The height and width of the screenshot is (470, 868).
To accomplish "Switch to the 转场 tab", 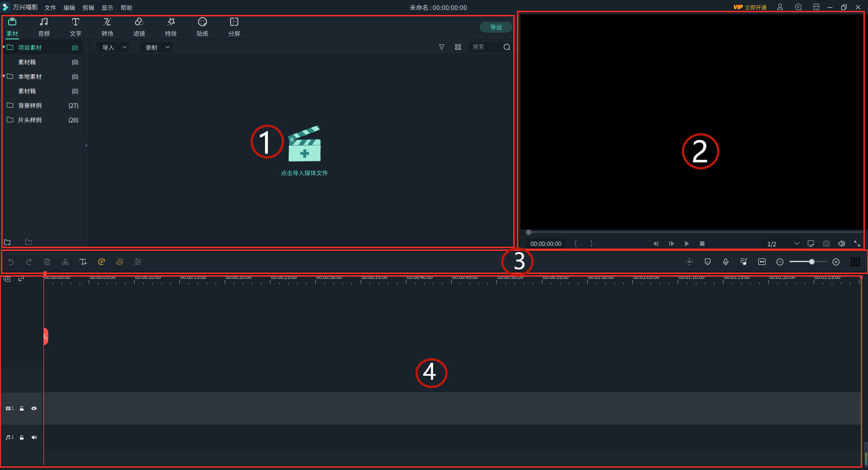I will coord(107,27).
